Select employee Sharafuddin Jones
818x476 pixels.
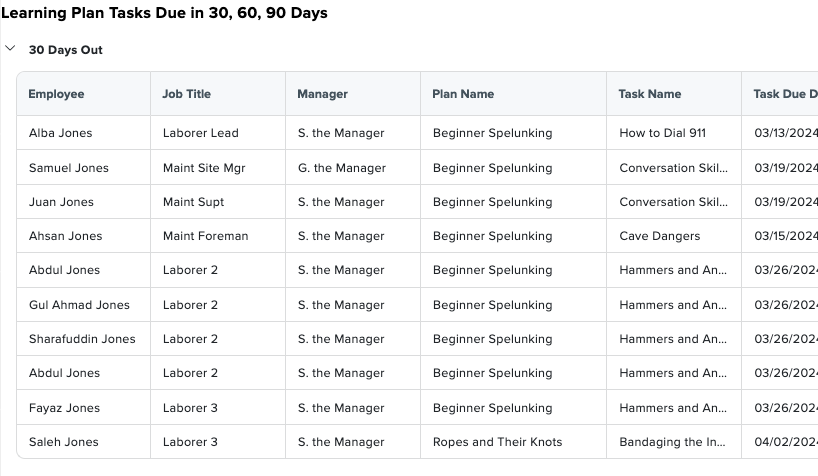(x=82, y=339)
